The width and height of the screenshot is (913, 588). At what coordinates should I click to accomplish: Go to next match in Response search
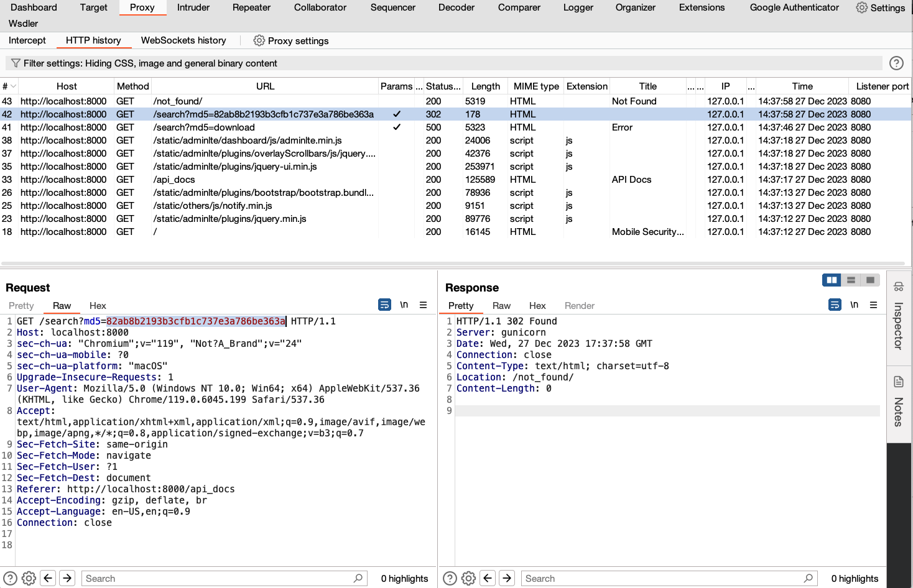coord(507,578)
